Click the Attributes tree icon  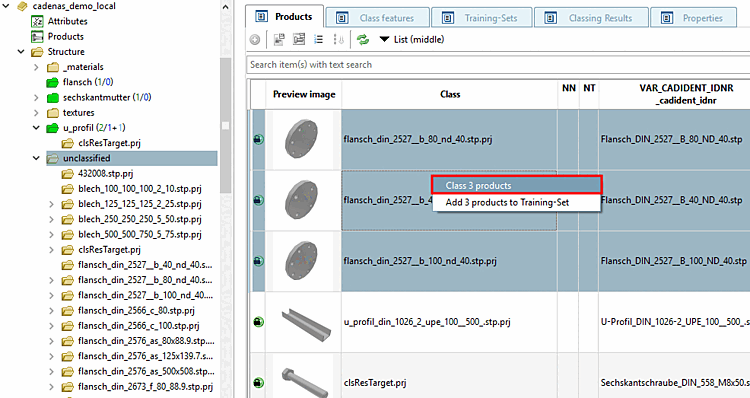pos(37,21)
